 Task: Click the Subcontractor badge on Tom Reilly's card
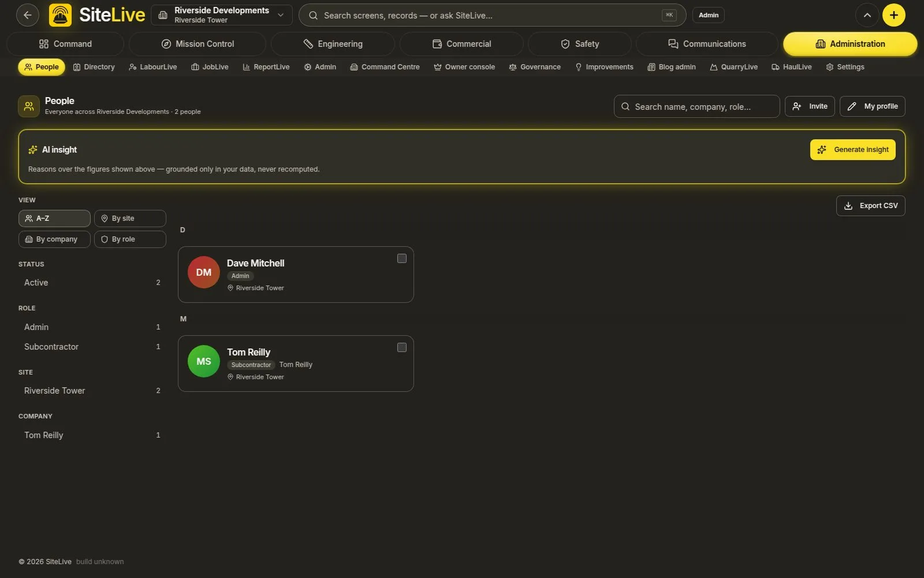click(x=251, y=365)
